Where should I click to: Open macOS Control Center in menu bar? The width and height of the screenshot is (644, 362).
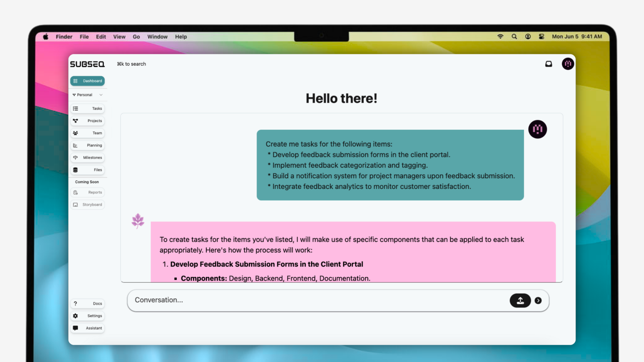541,37
